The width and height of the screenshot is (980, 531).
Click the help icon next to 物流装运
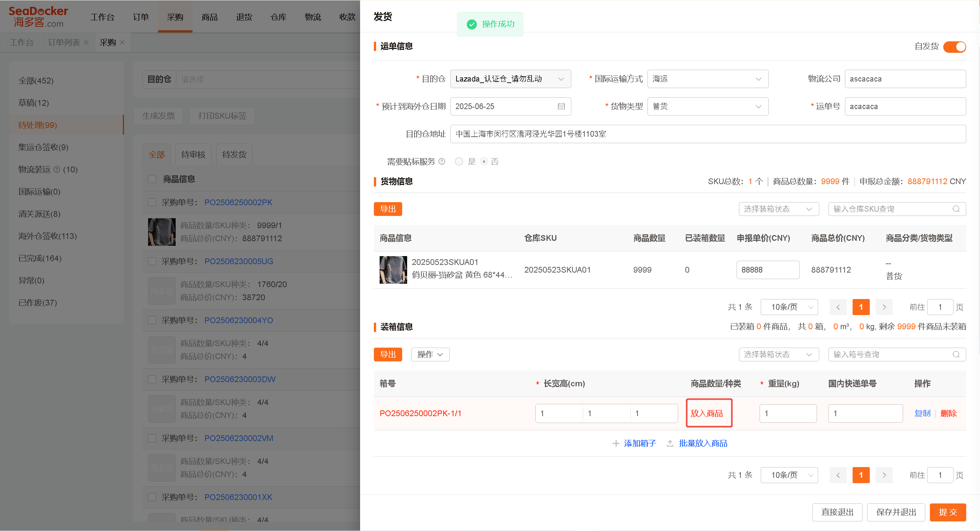coord(57,169)
